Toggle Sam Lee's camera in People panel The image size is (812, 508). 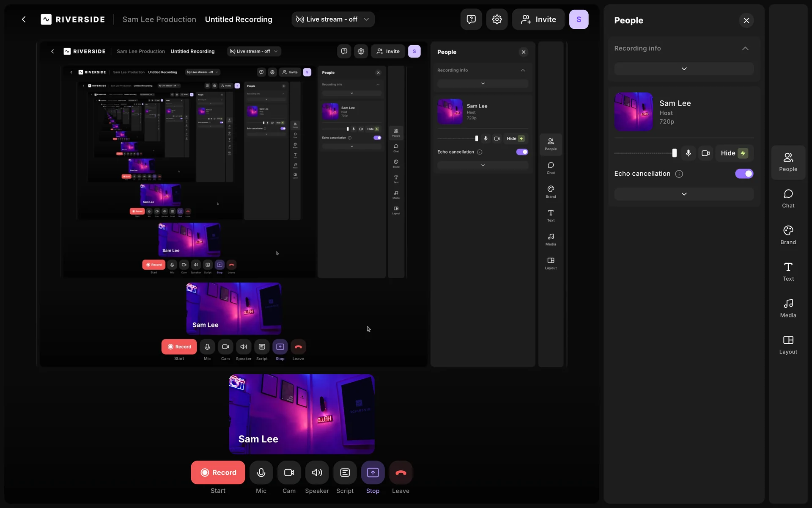[705, 153]
